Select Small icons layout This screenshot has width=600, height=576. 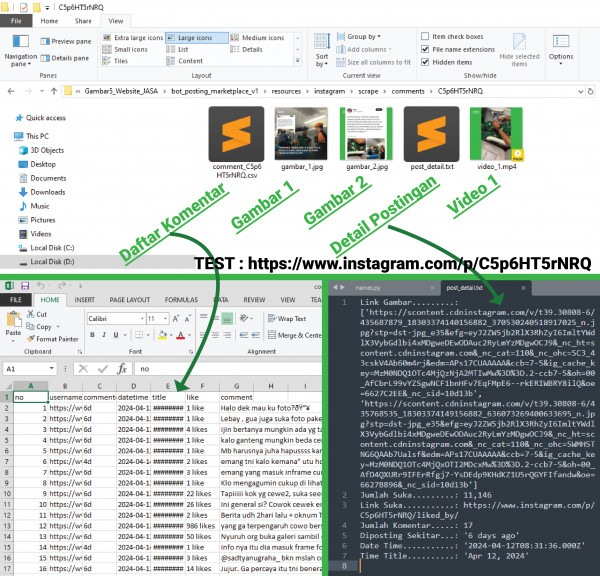125,49
